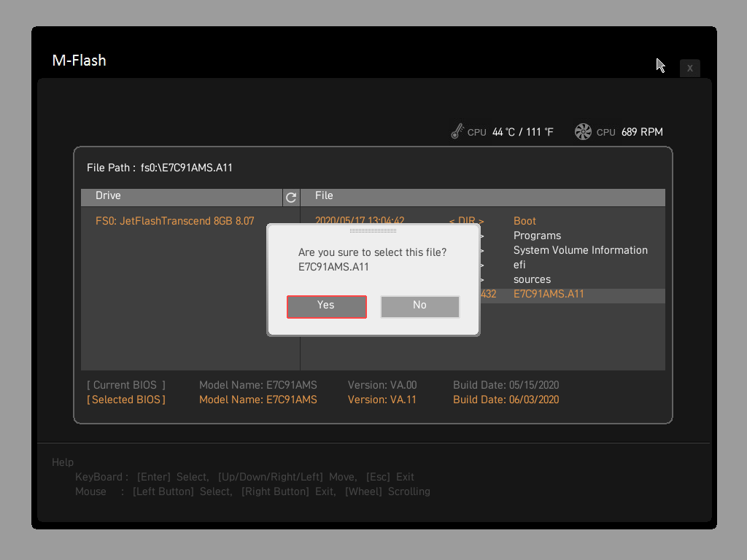The width and height of the screenshot is (747, 560).
Task: Open System Volume Information folder
Action: (580, 250)
